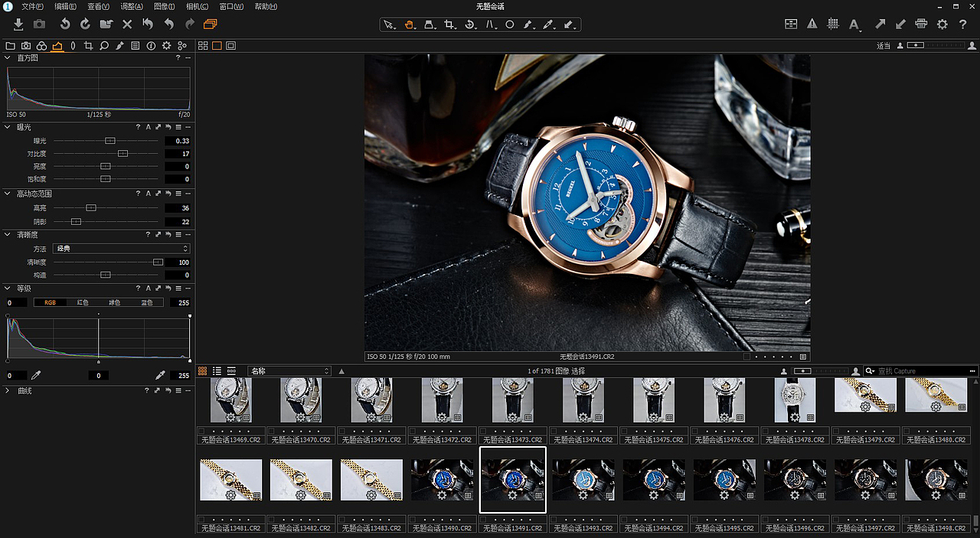Open the 调整 menu
The height and width of the screenshot is (538, 980).
tap(132, 6)
